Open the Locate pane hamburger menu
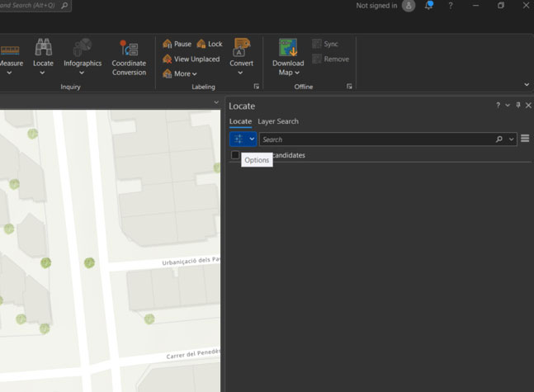 525,139
